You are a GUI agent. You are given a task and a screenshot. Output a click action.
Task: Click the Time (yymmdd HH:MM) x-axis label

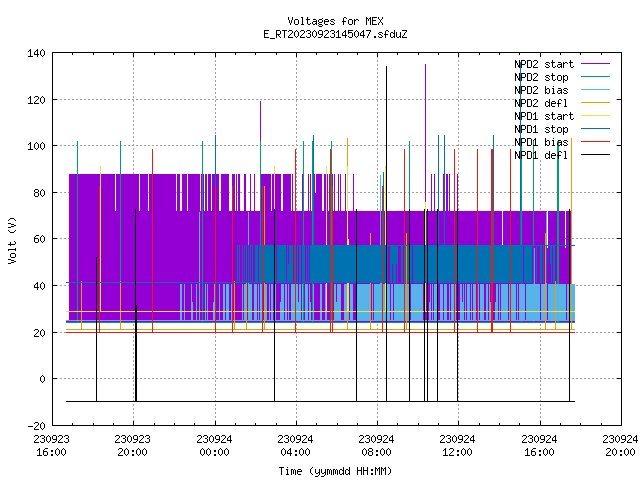coord(335,471)
